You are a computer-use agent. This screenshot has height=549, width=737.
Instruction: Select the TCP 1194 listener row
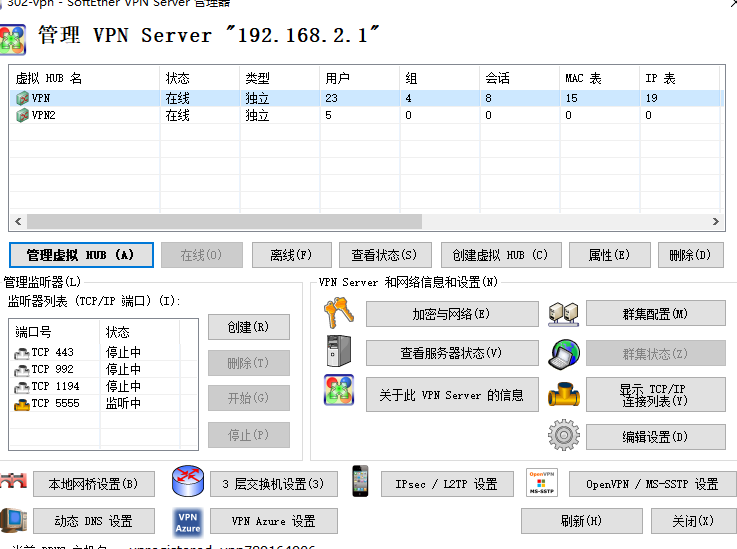coord(103,386)
